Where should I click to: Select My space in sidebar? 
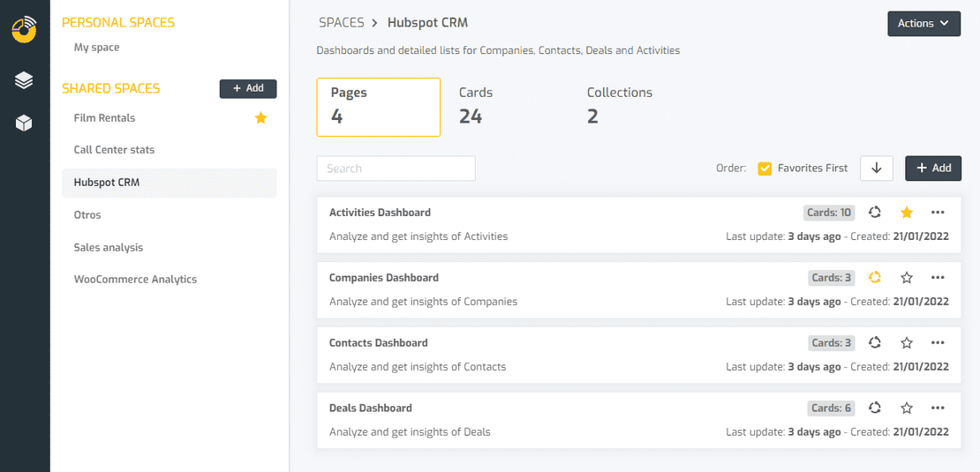click(96, 47)
